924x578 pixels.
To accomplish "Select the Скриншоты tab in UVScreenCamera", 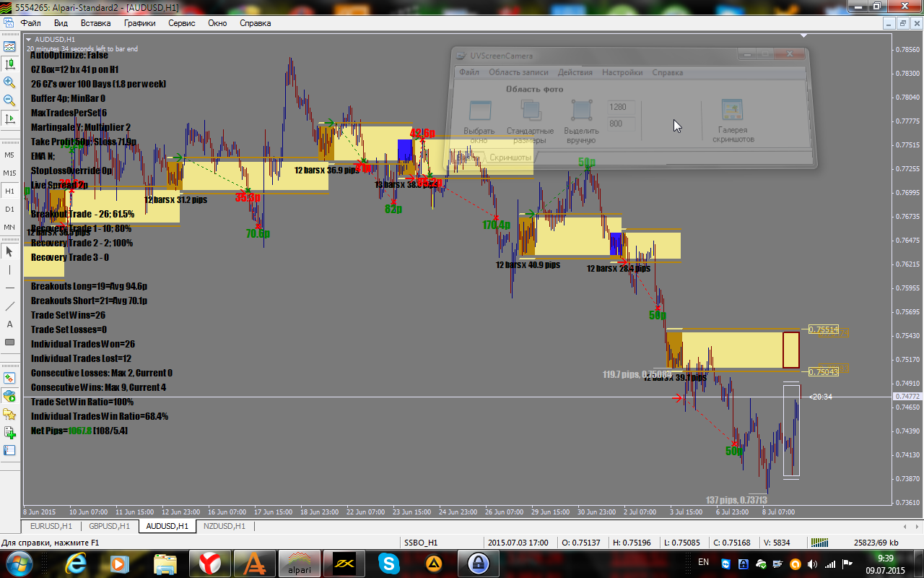I will [x=510, y=157].
